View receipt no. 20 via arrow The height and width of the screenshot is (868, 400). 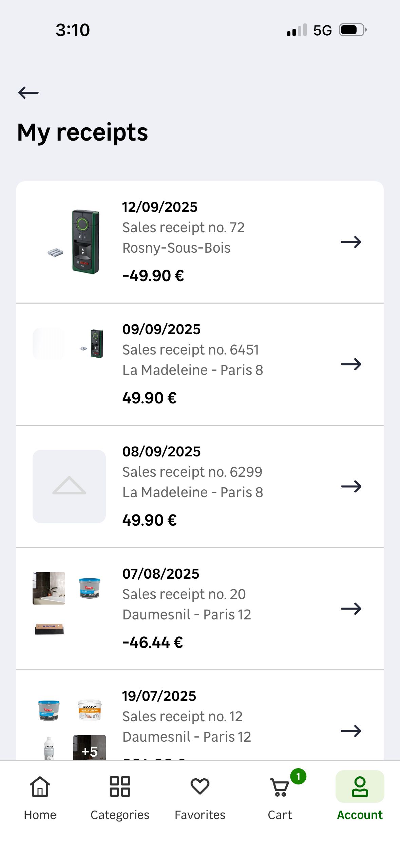click(x=351, y=609)
